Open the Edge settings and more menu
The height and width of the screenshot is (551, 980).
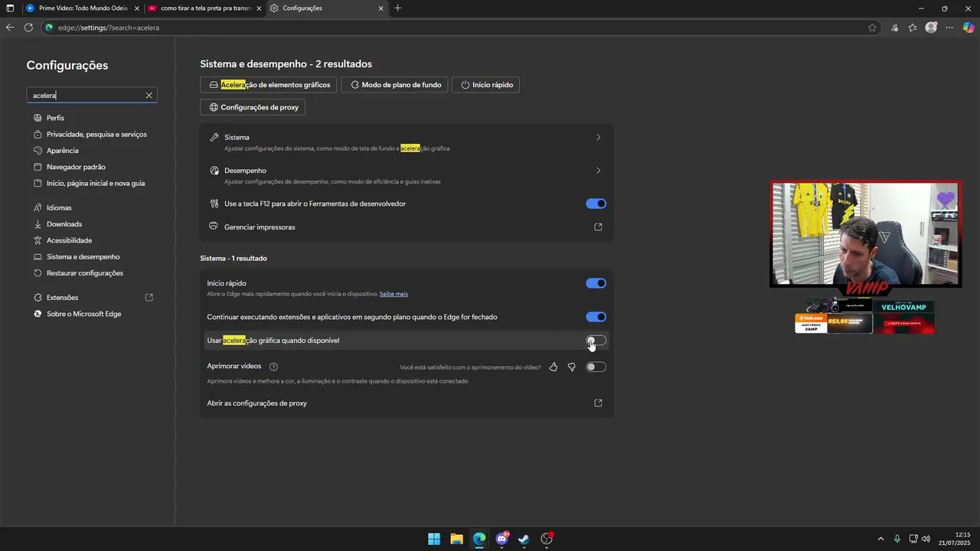(949, 28)
